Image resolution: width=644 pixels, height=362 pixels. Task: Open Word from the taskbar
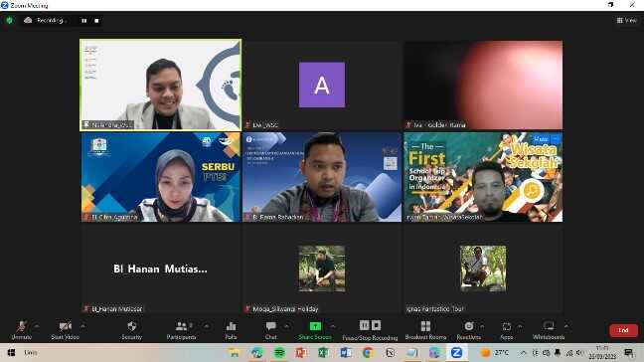(346, 352)
